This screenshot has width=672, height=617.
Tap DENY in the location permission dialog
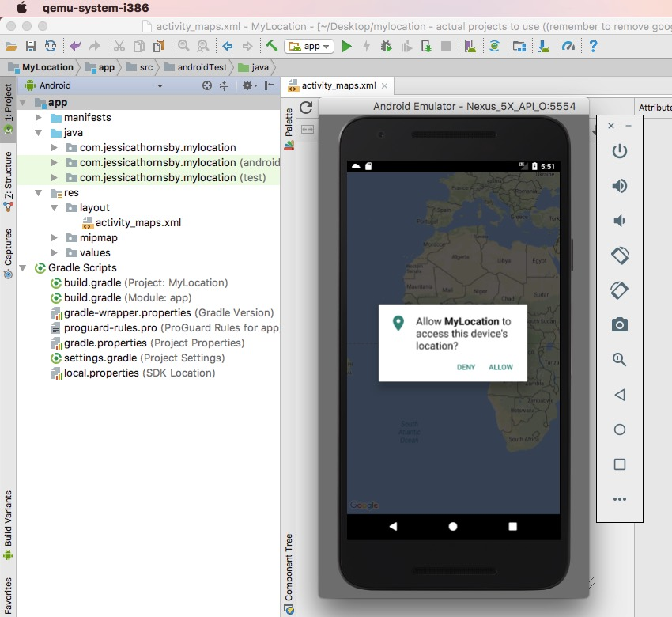pyautogui.click(x=466, y=367)
